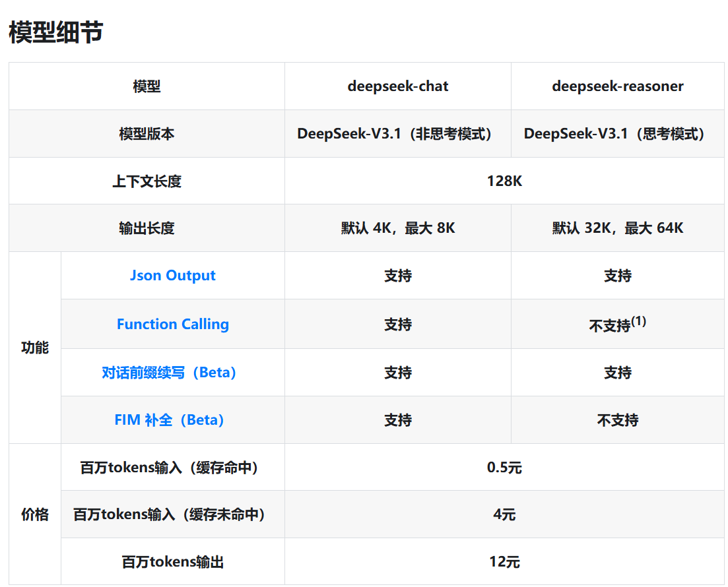Open the Json Output link
The width and height of the screenshot is (728, 587).
point(173,275)
